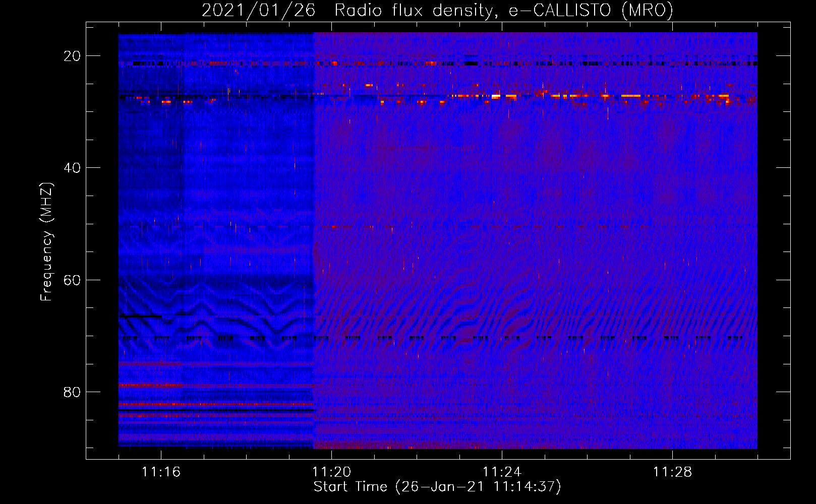
Task: Click the 80 frequency tick label
Action: pos(72,392)
